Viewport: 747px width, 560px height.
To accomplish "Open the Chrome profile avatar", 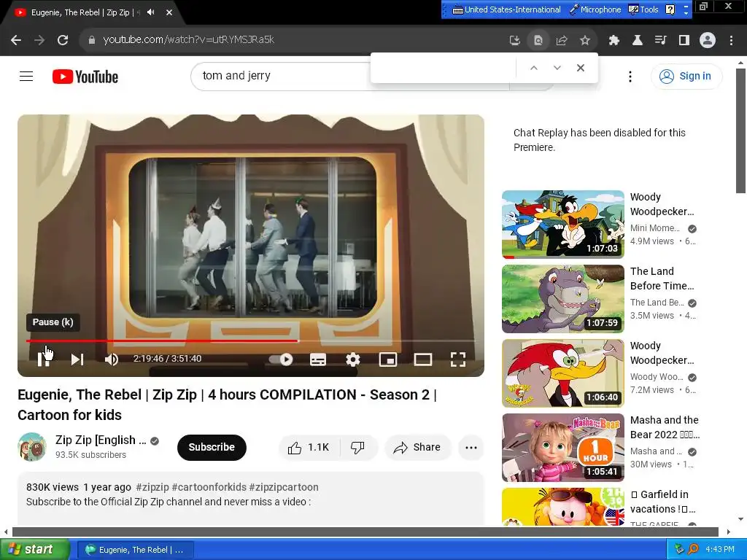I will point(708,41).
